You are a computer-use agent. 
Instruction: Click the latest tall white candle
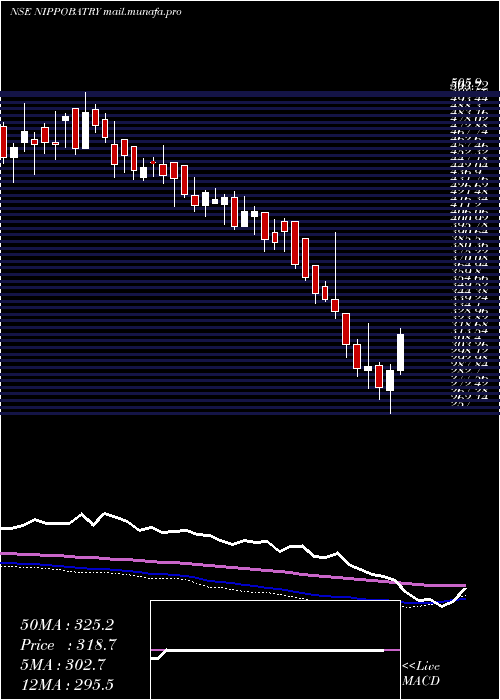400,352
